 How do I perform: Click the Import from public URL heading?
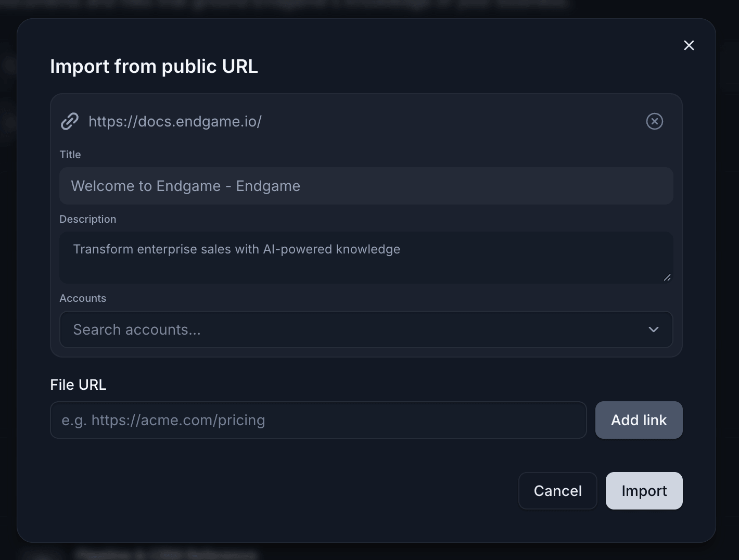(154, 67)
